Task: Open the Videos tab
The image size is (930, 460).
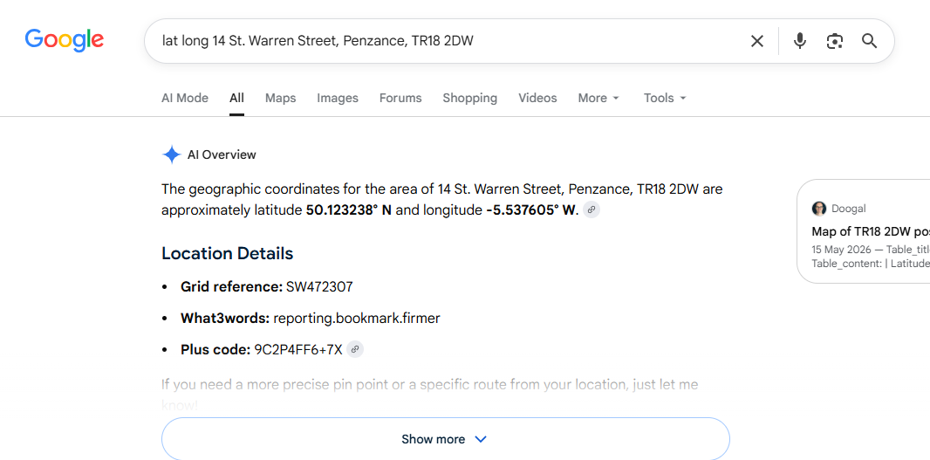Action: coord(537,98)
